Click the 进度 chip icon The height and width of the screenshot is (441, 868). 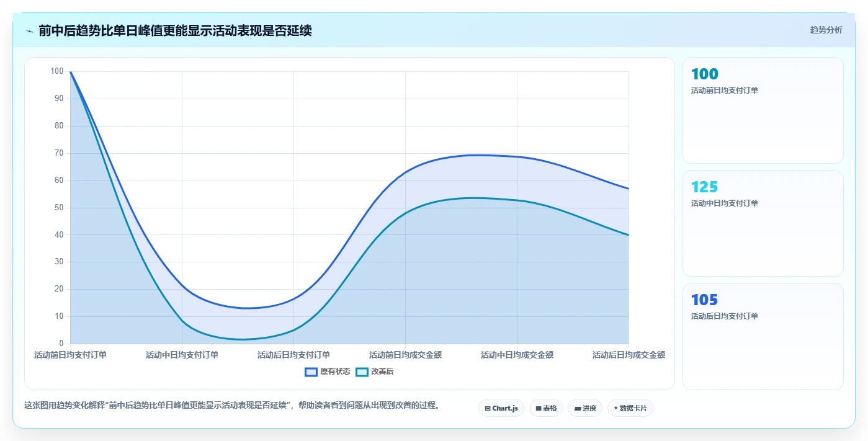point(577,408)
